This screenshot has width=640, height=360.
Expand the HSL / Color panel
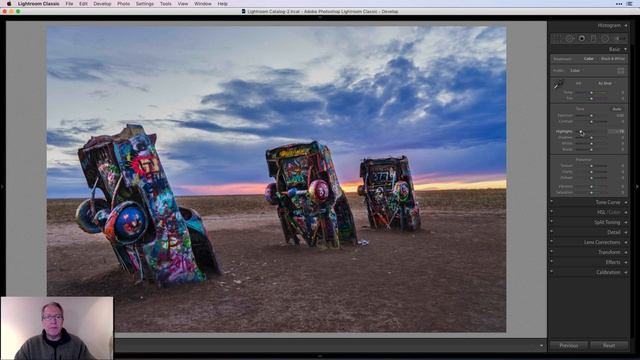point(626,212)
